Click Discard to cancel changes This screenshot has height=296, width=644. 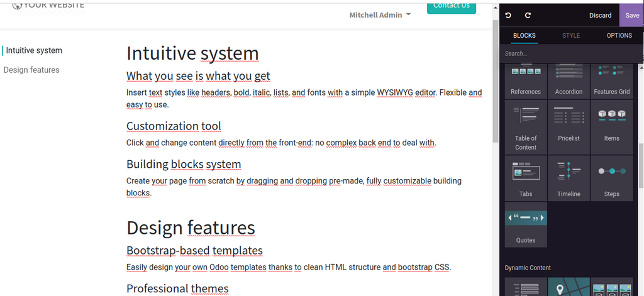point(600,15)
